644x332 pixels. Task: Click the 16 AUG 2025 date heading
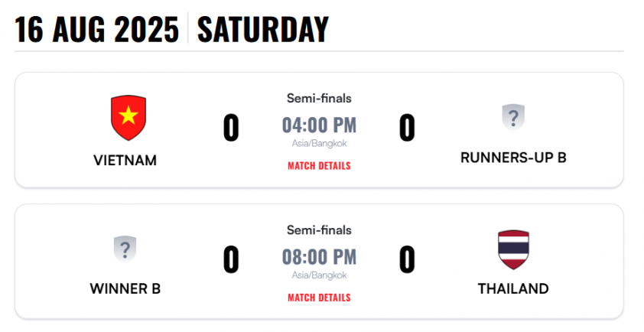pyautogui.click(x=97, y=29)
